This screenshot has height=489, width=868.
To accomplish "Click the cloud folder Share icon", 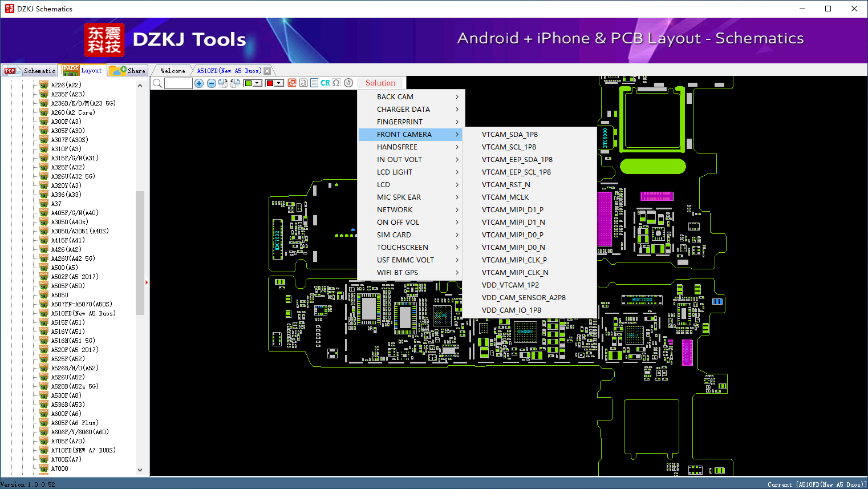I will 117,70.
